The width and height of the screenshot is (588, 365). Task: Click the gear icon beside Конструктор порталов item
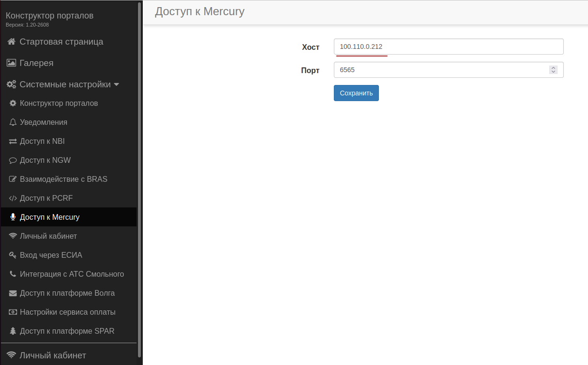[x=13, y=103]
